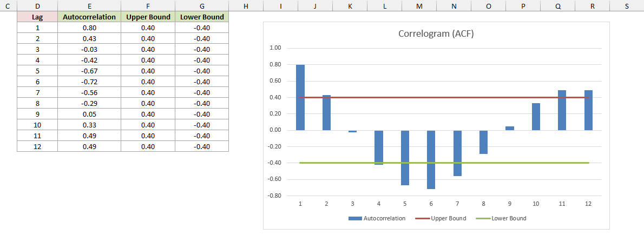Click the 0.00 label on chart vertical axis
The width and height of the screenshot is (644, 249).
click(x=275, y=130)
